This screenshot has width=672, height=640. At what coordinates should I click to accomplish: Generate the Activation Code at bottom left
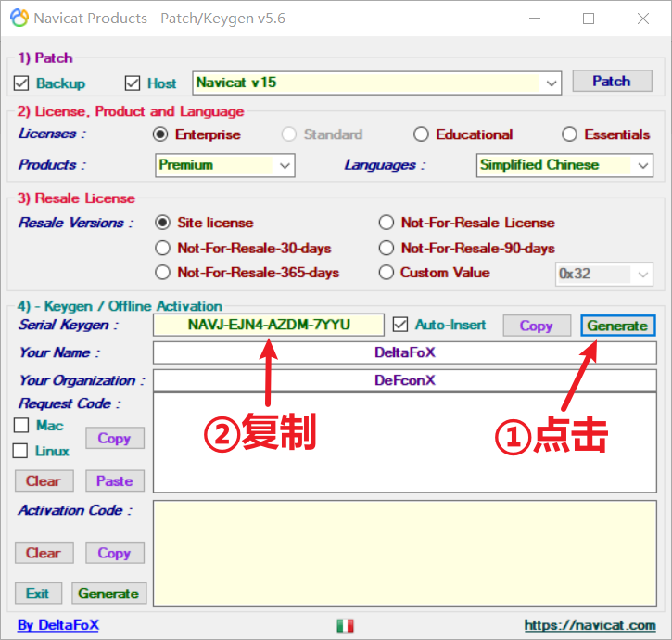(108, 594)
